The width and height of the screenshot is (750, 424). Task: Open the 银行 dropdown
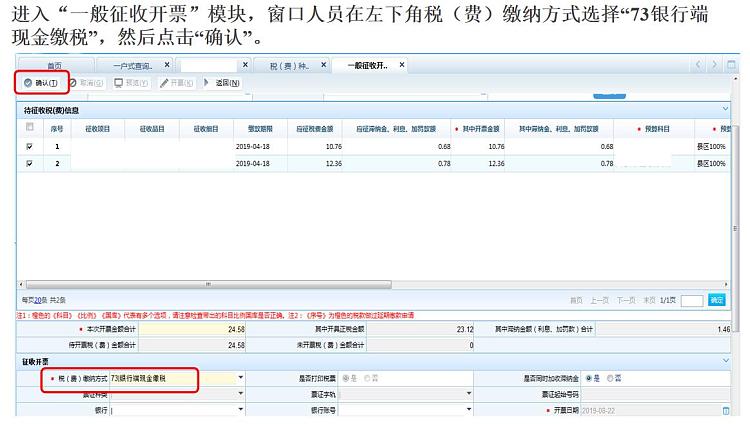click(241, 410)
